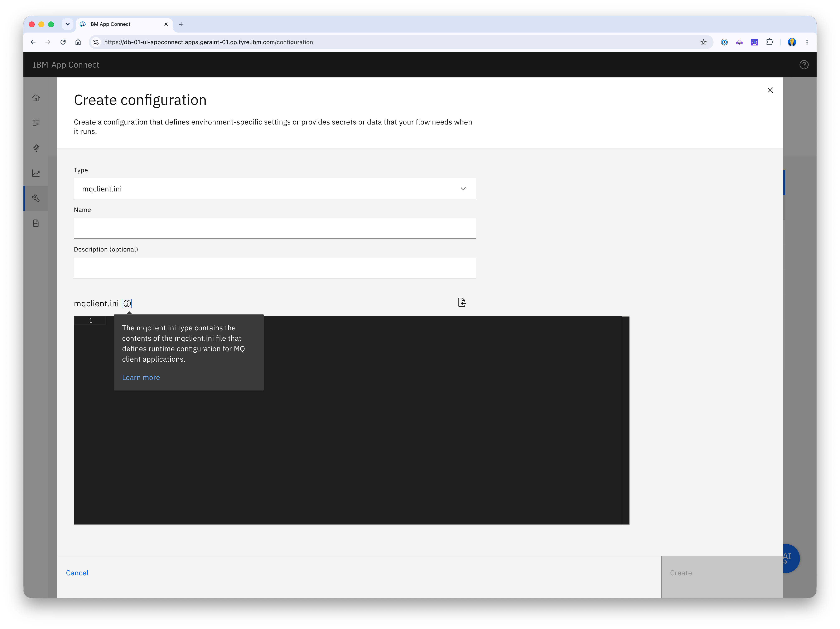This screenshot has height=629, width=840.
Task: Open the site information icon in the address bar
Action: [96, 42]
